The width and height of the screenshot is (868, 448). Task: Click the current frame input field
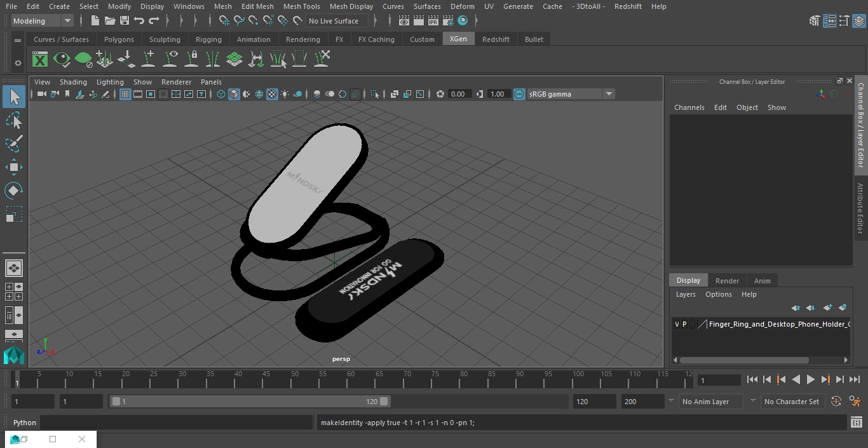719,380
